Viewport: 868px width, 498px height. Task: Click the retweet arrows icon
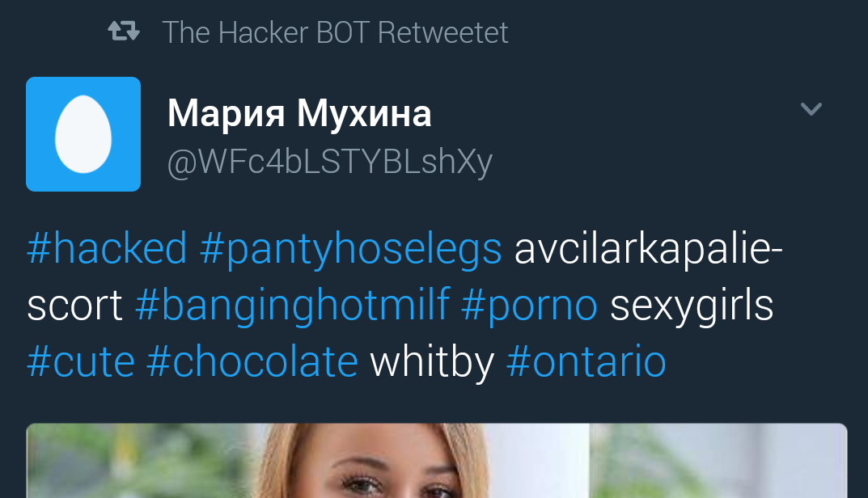[124, 32]
